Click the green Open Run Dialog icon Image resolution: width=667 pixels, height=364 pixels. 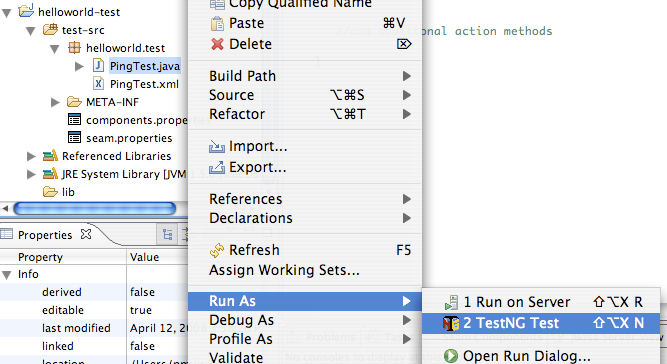[x=450, y=355]
